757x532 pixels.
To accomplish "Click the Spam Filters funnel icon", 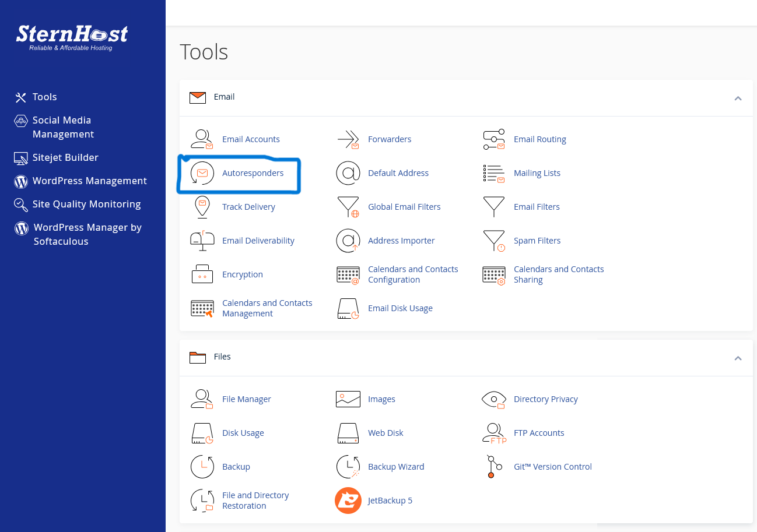I will pos(494,241).
